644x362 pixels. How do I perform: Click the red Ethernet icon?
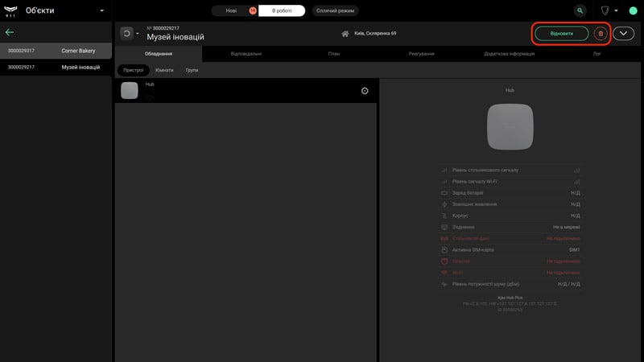(444, 261)
